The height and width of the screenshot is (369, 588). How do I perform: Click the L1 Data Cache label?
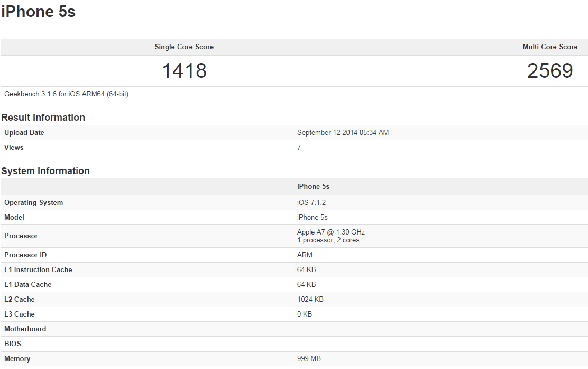click(27, 284)
